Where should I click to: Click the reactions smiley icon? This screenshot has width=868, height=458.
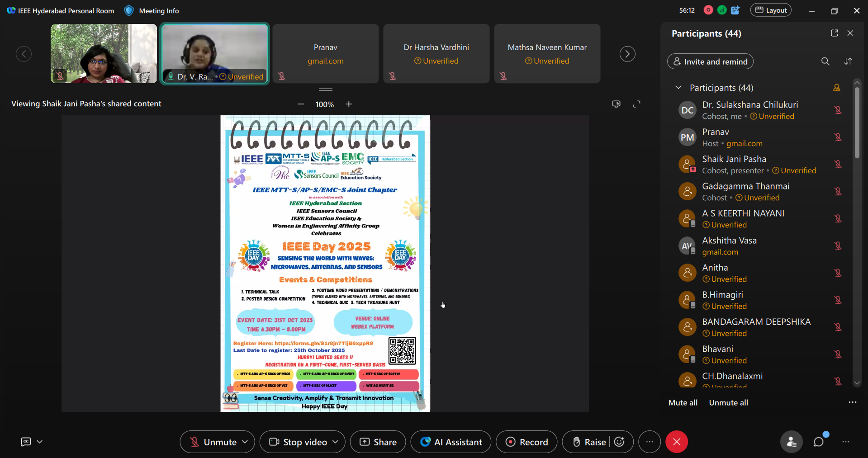click(620, 442)
